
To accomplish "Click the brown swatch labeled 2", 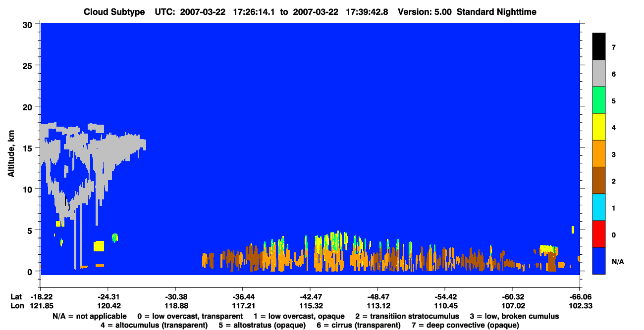I will (x=598, y=181).
